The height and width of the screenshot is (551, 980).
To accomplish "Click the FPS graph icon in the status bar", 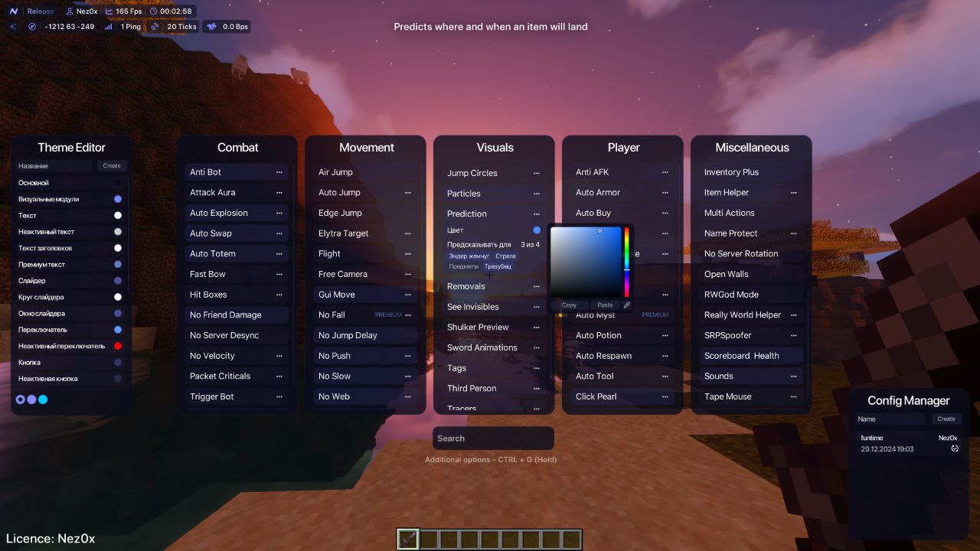I will coord(109,11).
